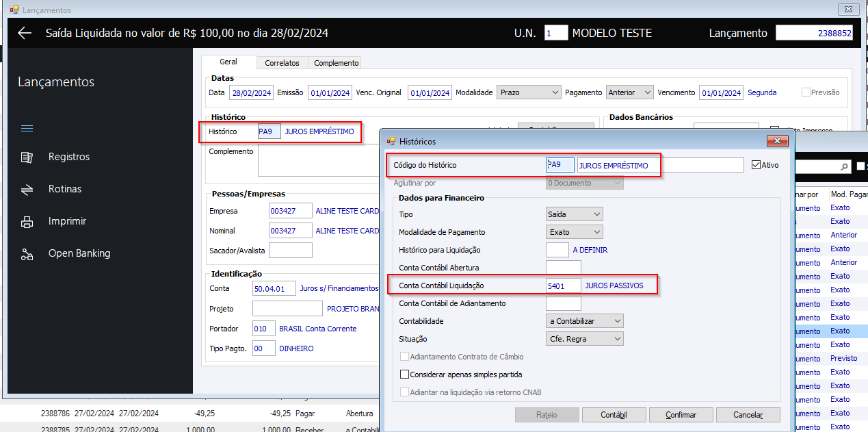Screen dimensions: 868x432
Task: Close the Históricos dialog
Action: pos(777,141)
